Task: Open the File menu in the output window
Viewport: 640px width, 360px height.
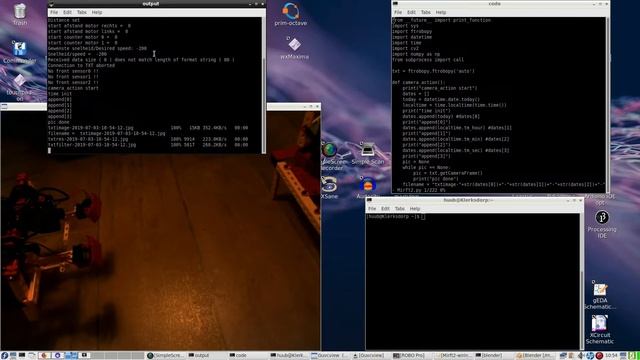Action: click(x=54, y=12)
